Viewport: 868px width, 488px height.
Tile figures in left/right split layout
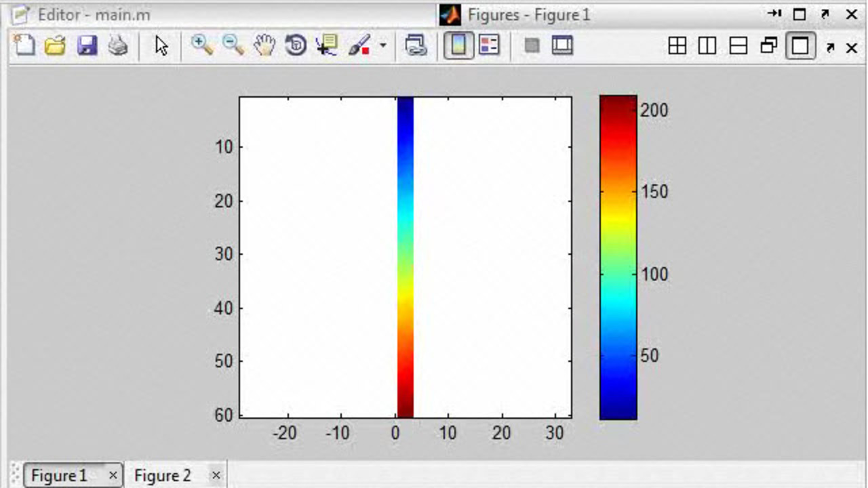[x=707, y=46]
